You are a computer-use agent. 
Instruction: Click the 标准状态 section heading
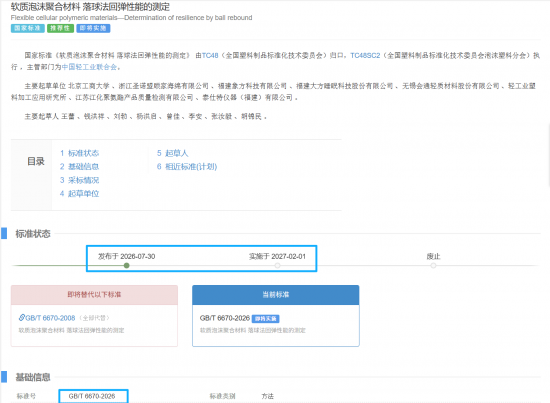(33, 234)
